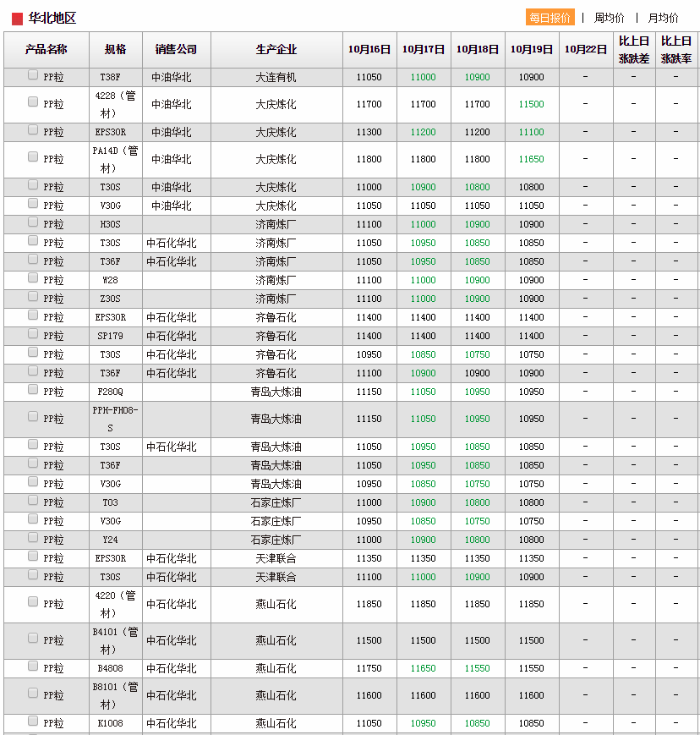The height and width of the screenshot is (735, 700).
Task: Select the Y24 石家庄炼厂 row checkbox
Action: 33,537
